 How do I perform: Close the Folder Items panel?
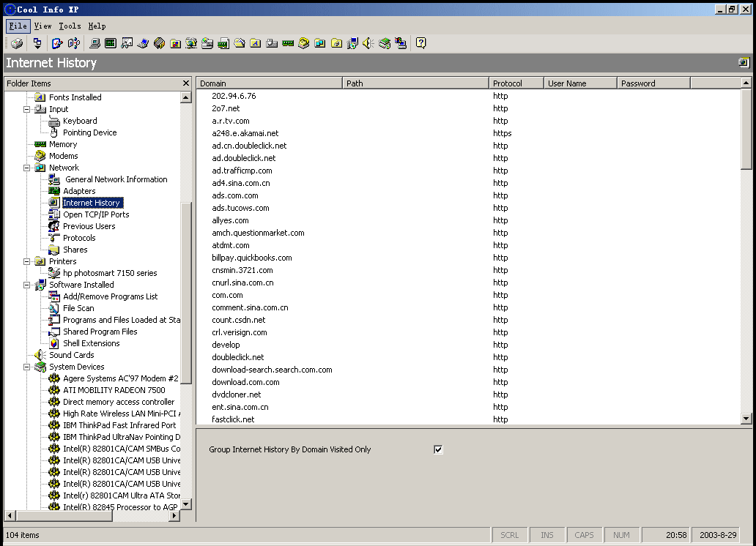coord(186,83)
